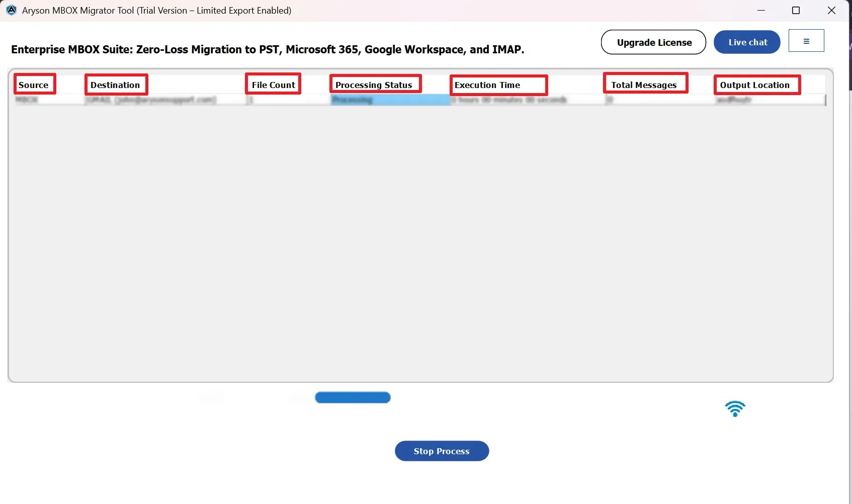Click the Output Location column header

pos(756,85)
